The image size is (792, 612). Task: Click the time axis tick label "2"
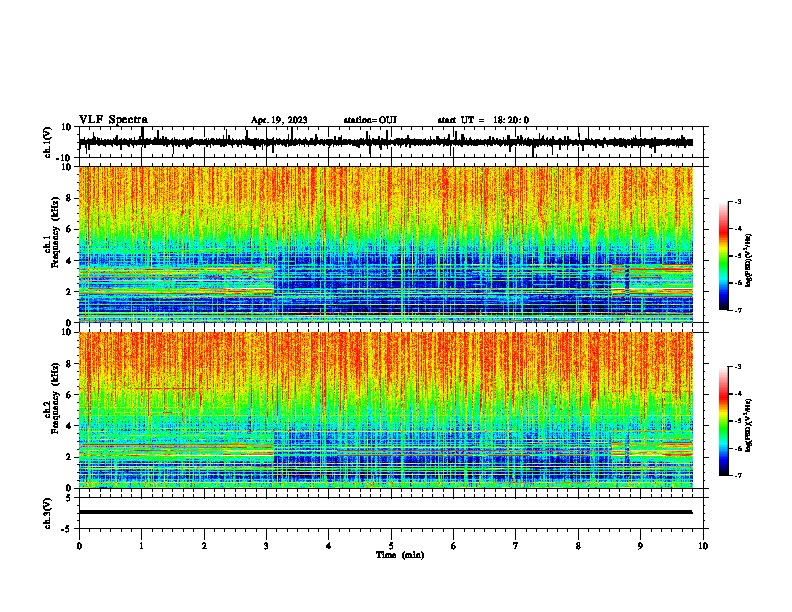204,546
